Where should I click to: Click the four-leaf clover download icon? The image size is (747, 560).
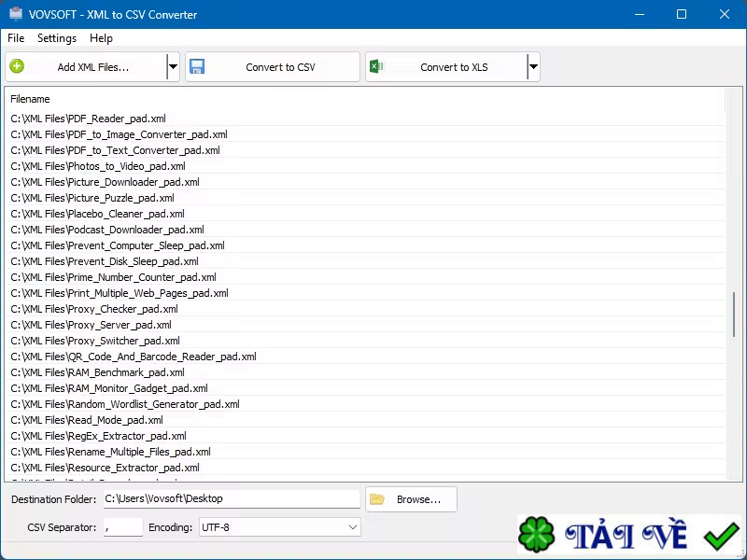[x=539, y=535]
